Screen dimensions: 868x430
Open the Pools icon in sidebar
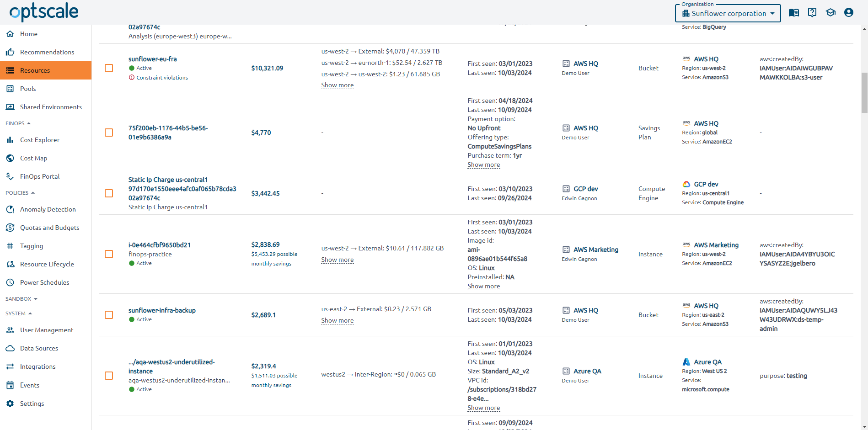tap(10, 89)
